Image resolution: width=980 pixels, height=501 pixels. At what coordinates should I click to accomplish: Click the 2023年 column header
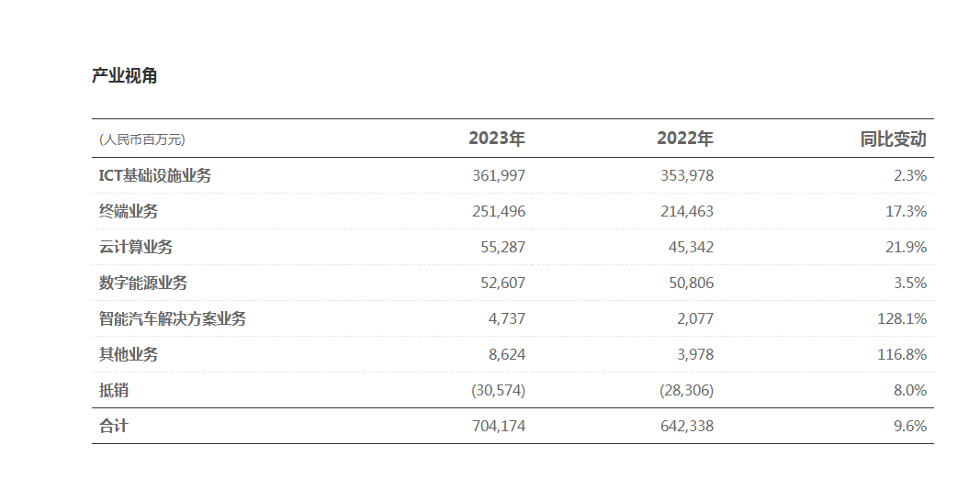(x=497, y=139)
